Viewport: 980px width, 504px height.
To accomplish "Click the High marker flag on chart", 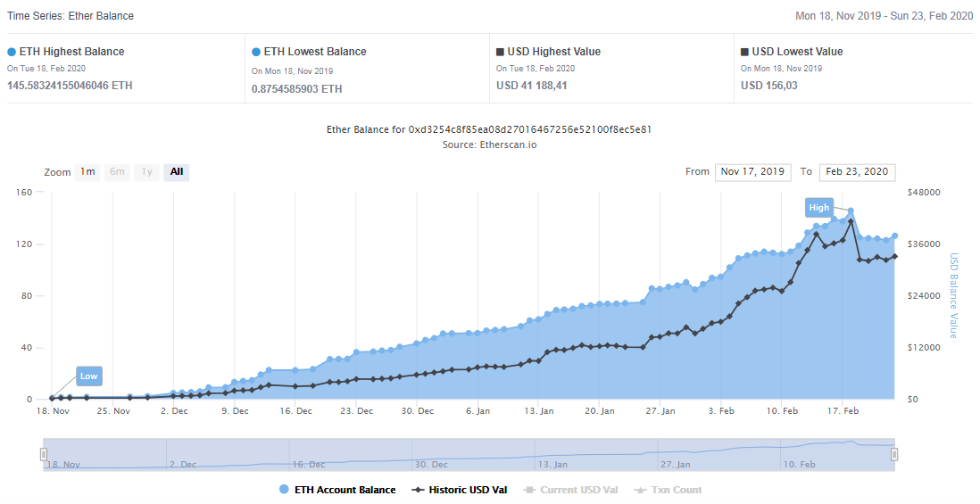I will click(818, 208).
